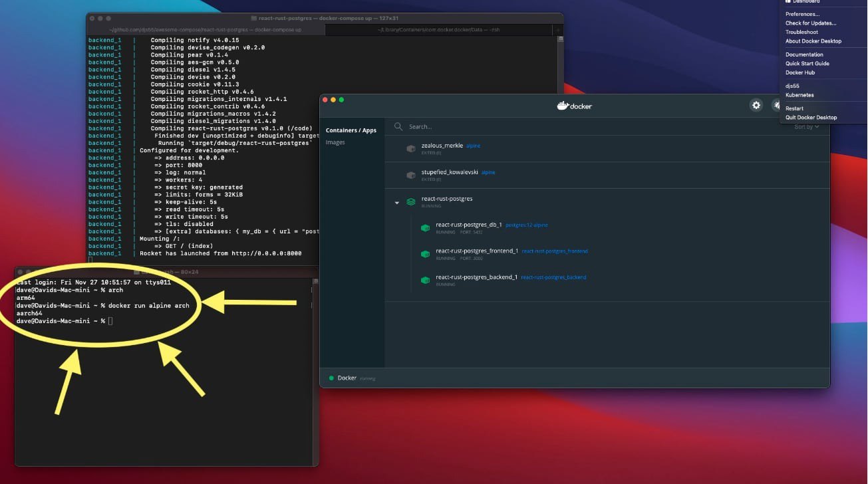Open Kubernetes menu entry
Screen dimensions: 868x484
pos(799,95)
